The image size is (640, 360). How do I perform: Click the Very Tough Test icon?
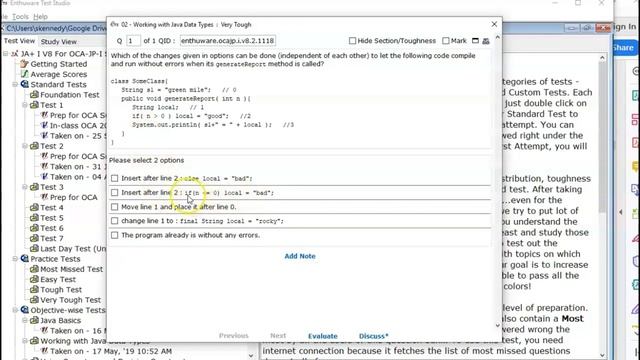point(34,300)
